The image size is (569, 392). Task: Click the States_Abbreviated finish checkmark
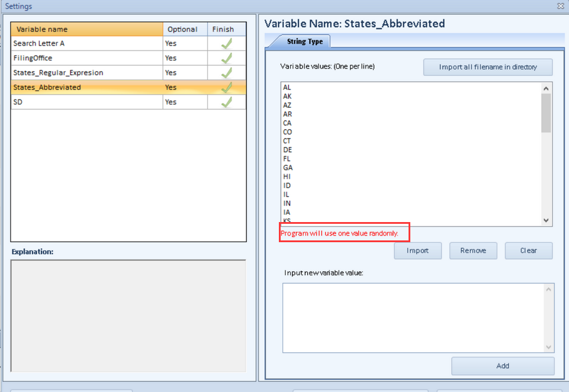226,88
